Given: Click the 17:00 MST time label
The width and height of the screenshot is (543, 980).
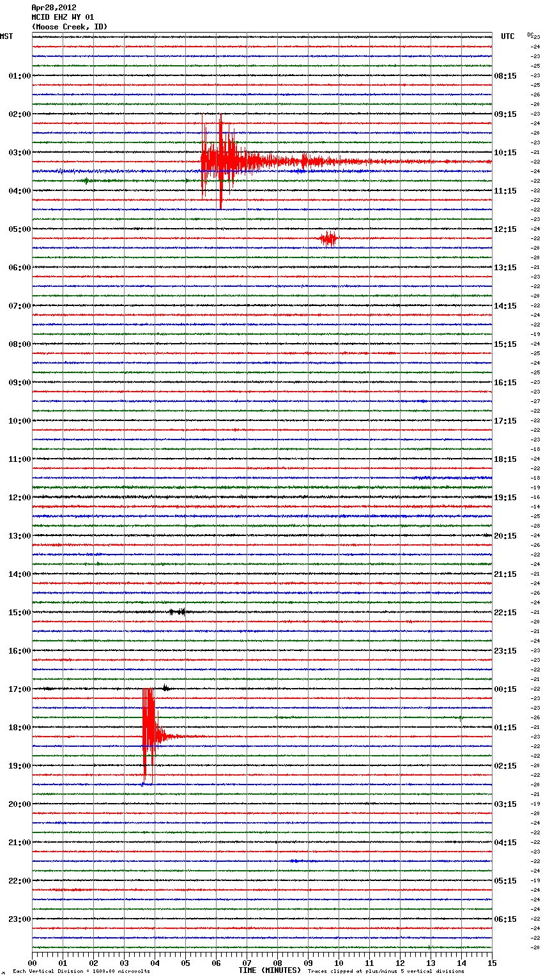Looking at the screenshot, I should click(20, 689).
